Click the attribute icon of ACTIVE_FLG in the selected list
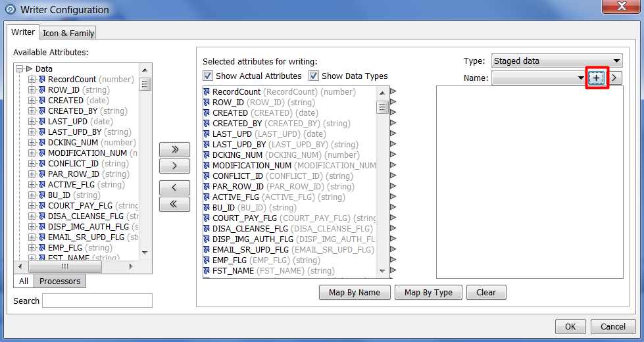644x342 pixels. (207, 197)
